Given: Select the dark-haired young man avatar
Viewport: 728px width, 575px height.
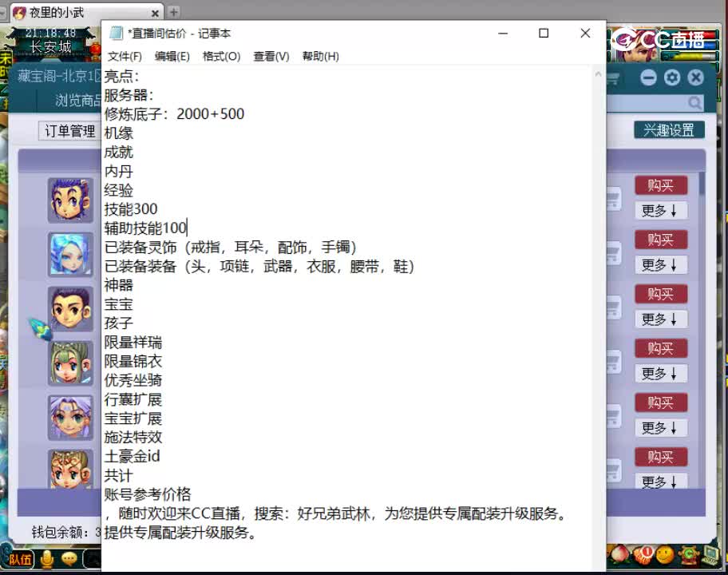Looking at the screenshot, I should [x=70, y=309].
